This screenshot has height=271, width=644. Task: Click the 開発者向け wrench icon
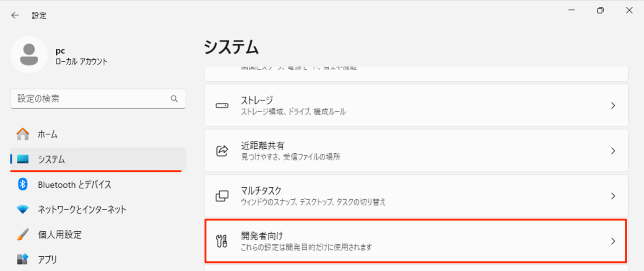222,241
